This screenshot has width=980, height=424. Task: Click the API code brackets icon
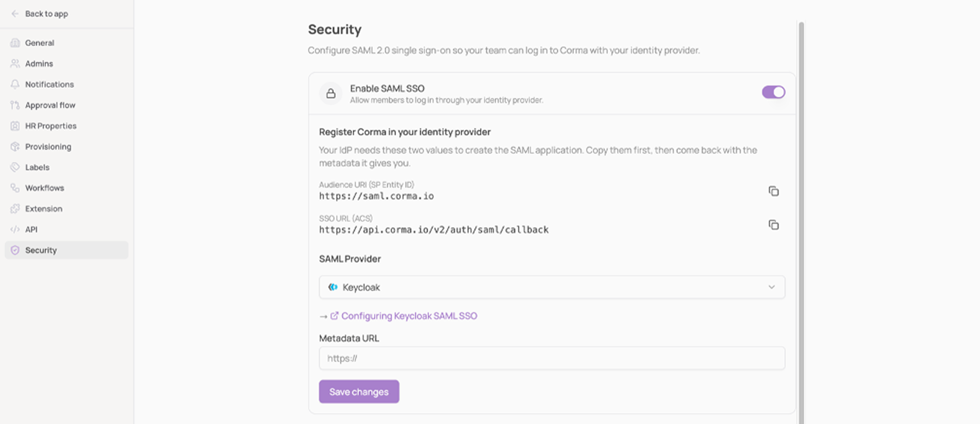(x=15, y=229)
